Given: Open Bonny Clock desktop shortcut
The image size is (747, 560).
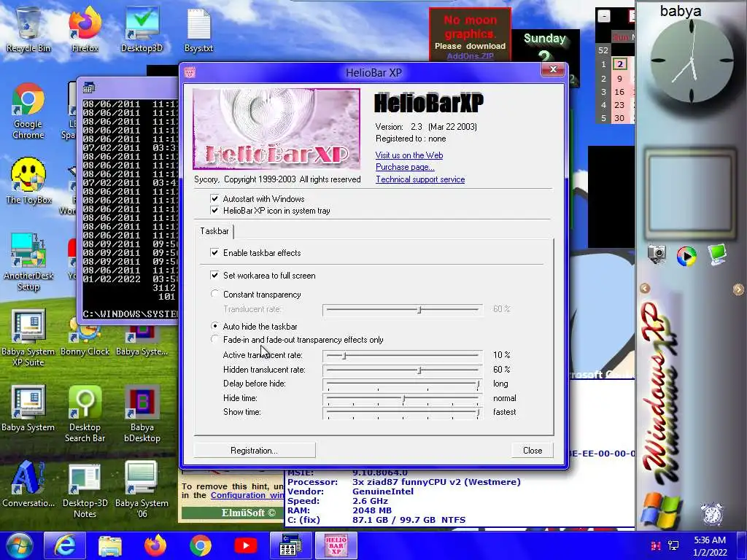Looking at the screenshot, I should pyautogui.click(x=85, y=338).
